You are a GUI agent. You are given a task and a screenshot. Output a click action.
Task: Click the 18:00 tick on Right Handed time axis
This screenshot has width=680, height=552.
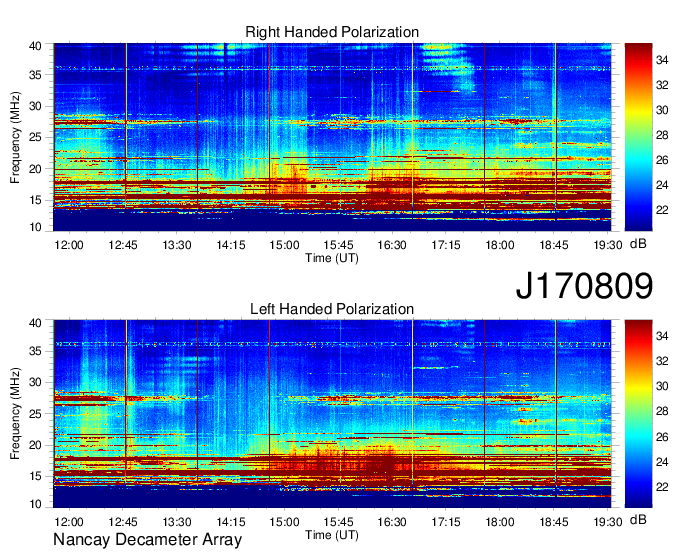coord(500,245)
